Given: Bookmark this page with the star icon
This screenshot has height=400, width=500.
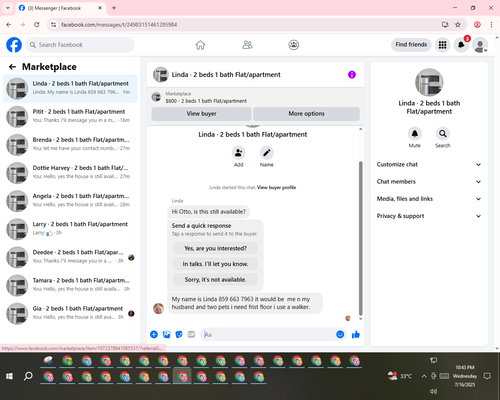Looking at the screenshot, I should [458, 25].
